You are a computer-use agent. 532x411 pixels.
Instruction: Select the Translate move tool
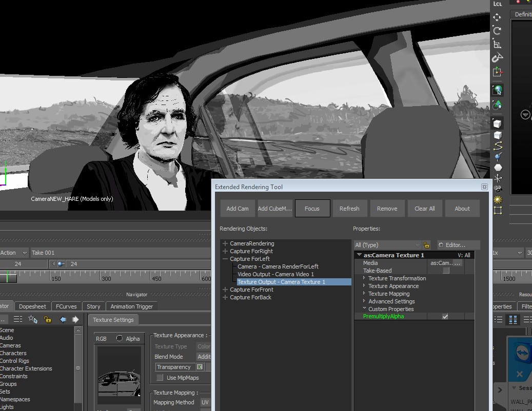497,17
